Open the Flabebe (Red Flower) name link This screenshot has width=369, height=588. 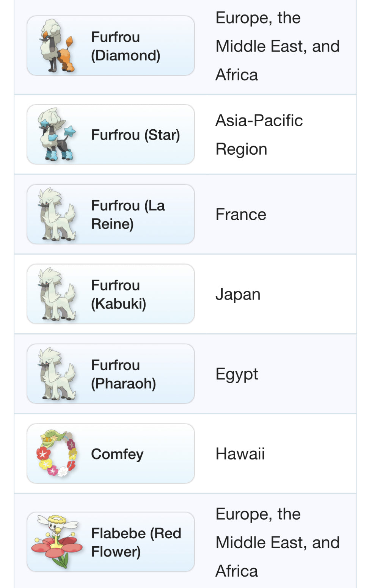[136, 542]
